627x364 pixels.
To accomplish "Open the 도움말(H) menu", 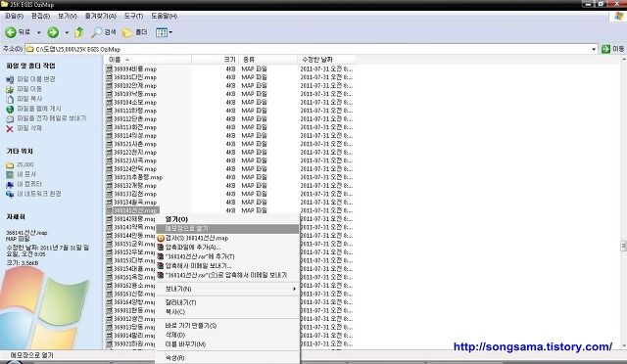I will (x=164, y=16).
